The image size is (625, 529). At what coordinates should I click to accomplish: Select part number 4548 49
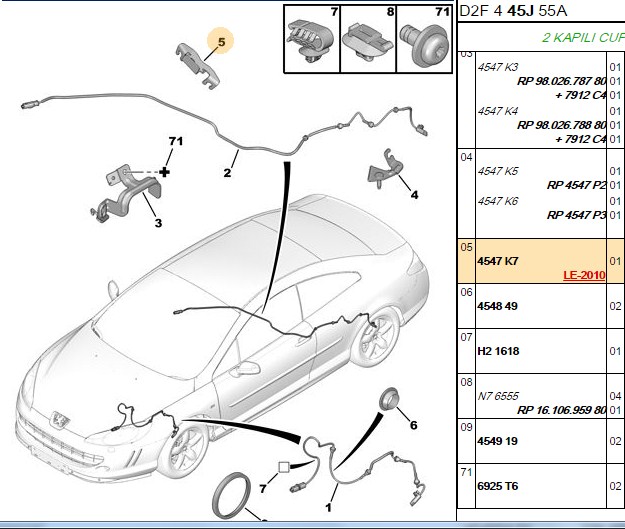[x=497, y=306]
